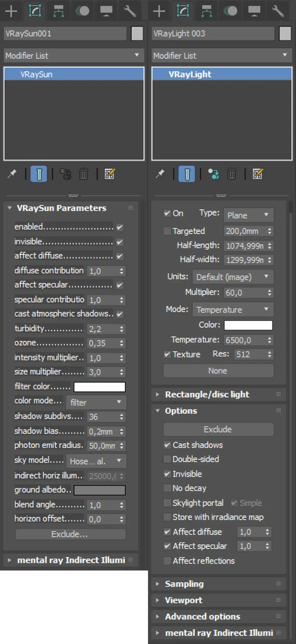Expand the Sampling rollout

tap(184, 584)
